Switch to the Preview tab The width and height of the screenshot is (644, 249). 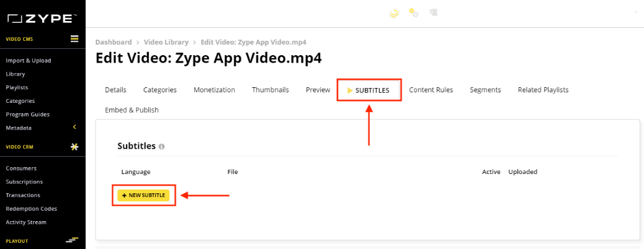[318, 90]
